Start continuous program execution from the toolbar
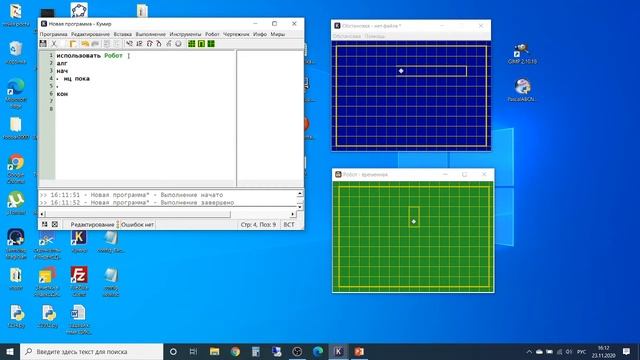 (129, 44)
